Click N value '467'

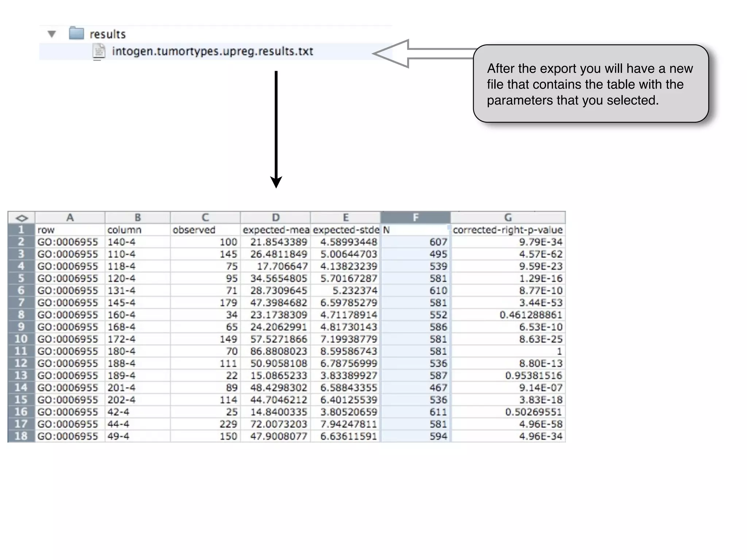pyautogui.click(x=415, y=388)
